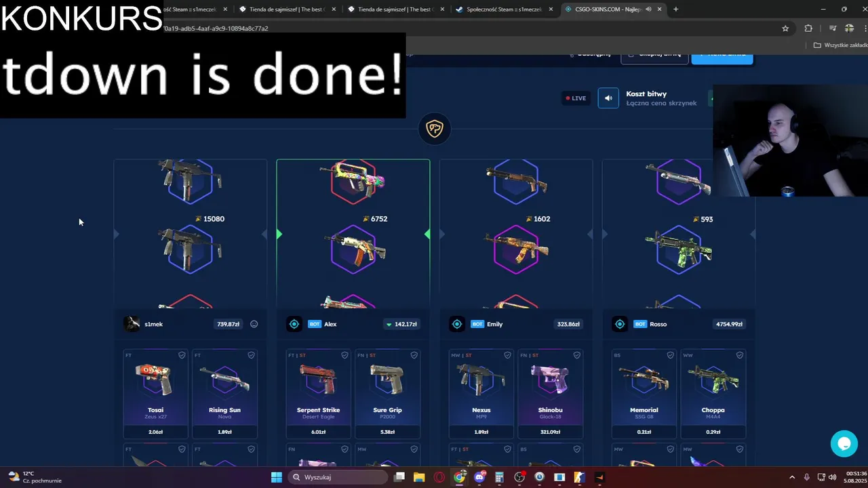Show hidden system tray icons

coord(792,477)
